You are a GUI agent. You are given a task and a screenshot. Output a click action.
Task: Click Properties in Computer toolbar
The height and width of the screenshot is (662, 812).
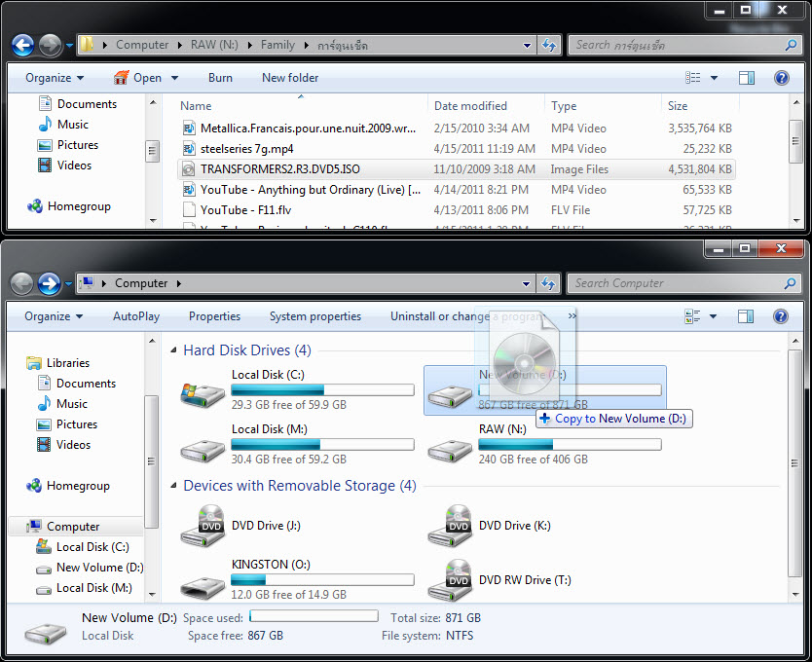click(214, 316)
